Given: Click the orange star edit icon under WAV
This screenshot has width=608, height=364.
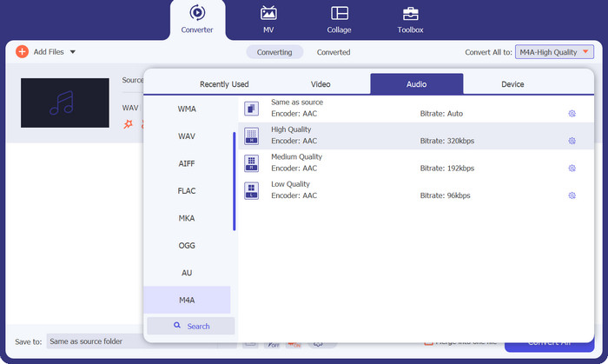Looking at the screenshot, I should (128, 124).
